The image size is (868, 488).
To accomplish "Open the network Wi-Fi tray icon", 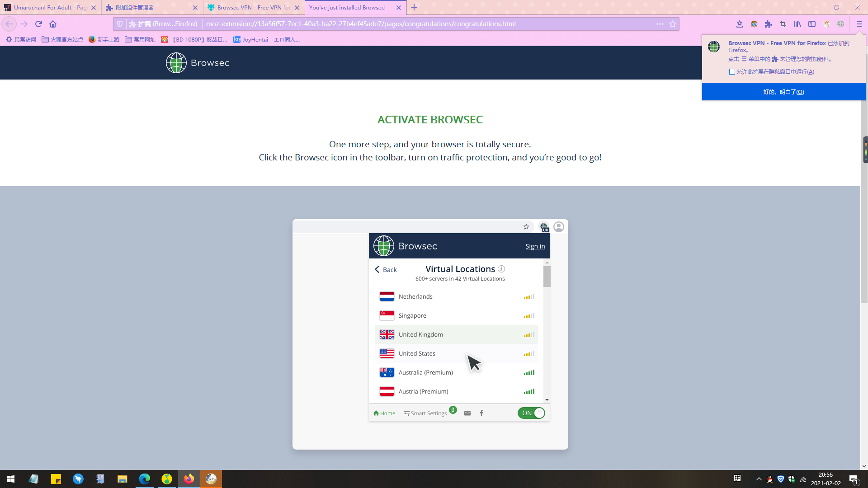I will point(803,479).
